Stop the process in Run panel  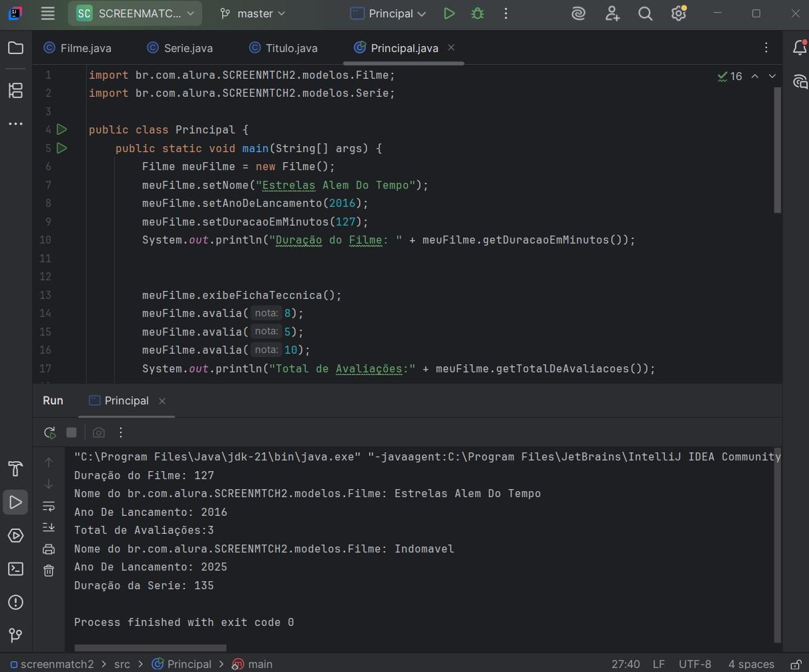click(x=71, y=432)
